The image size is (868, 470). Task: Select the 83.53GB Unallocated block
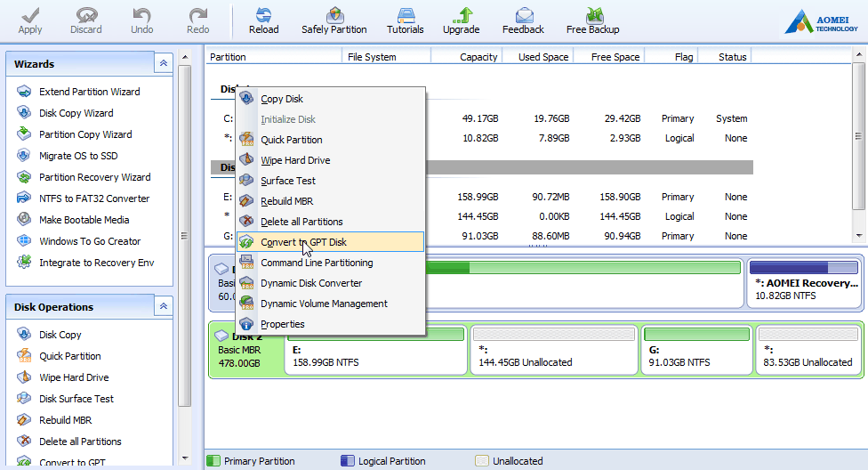(808, 350)
